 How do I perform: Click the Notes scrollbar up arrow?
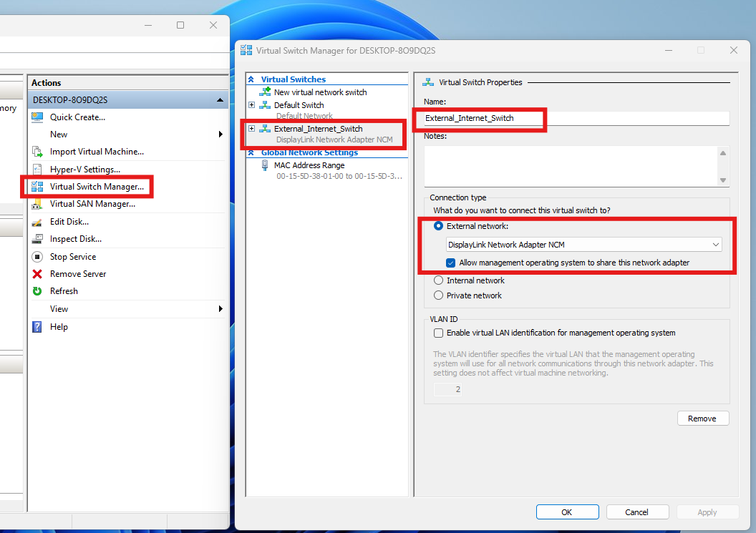(723, 153)
